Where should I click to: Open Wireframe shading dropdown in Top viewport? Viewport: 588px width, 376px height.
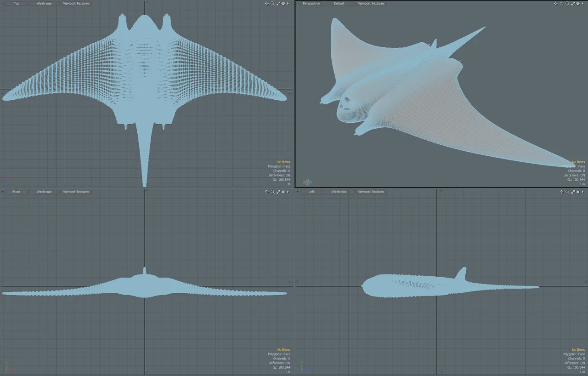(44, 3)
